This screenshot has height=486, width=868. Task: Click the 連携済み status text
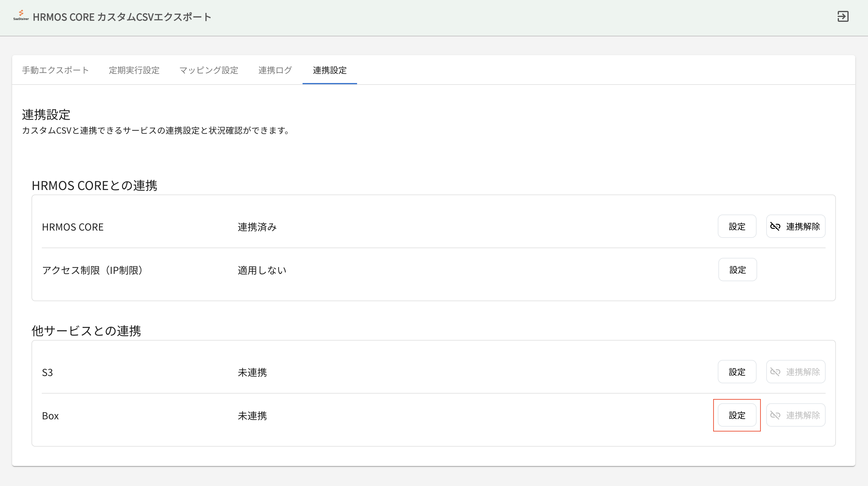click(257, 227)
